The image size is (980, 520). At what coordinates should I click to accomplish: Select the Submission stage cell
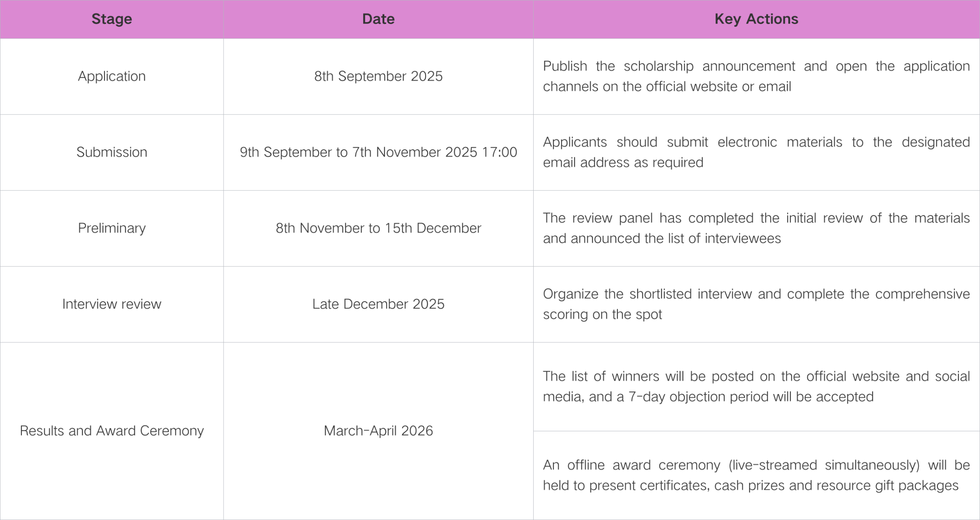[112, 152]
